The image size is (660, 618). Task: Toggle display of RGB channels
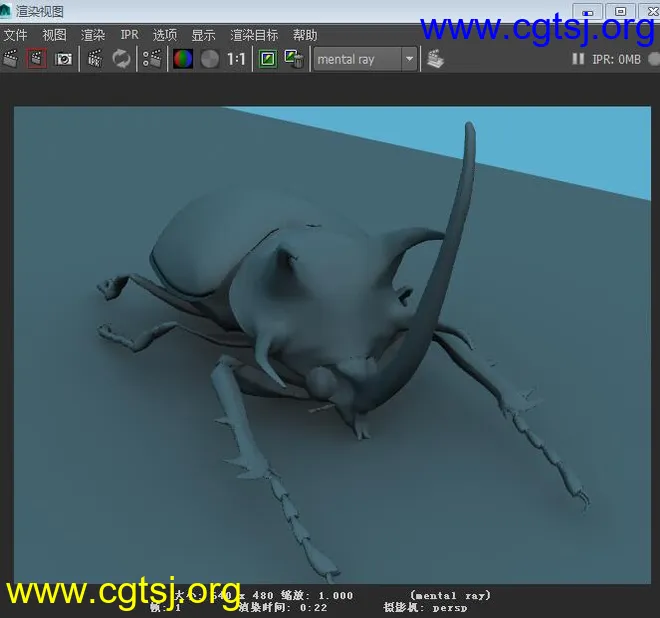tap(183, 59)
